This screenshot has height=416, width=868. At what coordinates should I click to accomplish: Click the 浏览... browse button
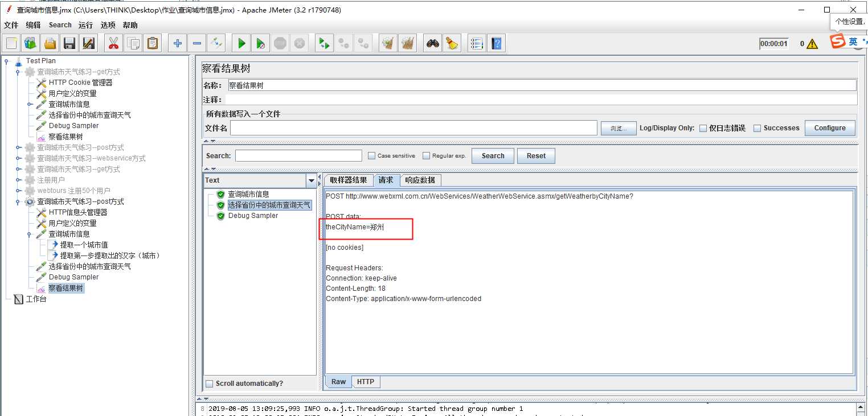coord(619,129)
